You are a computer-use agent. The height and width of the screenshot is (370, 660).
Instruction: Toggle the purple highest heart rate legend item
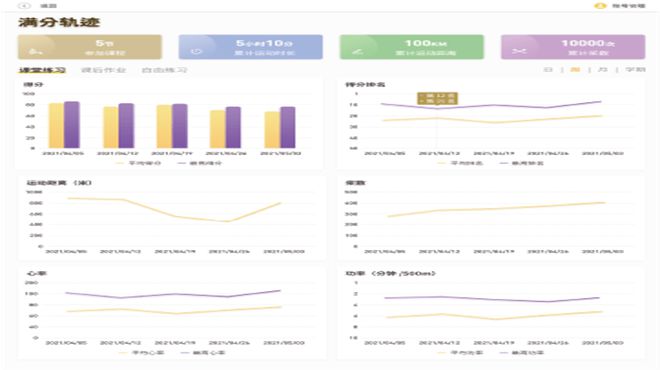[203, 353]
